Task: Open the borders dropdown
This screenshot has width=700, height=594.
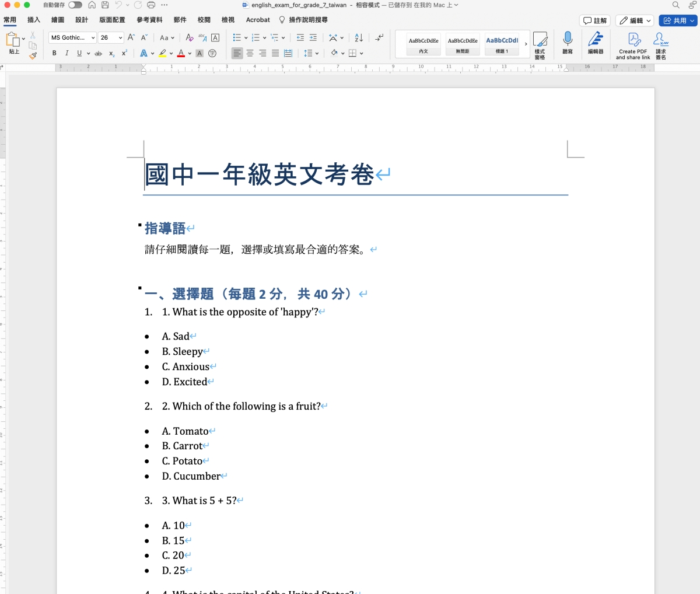Action: click(x=362, y=54)
